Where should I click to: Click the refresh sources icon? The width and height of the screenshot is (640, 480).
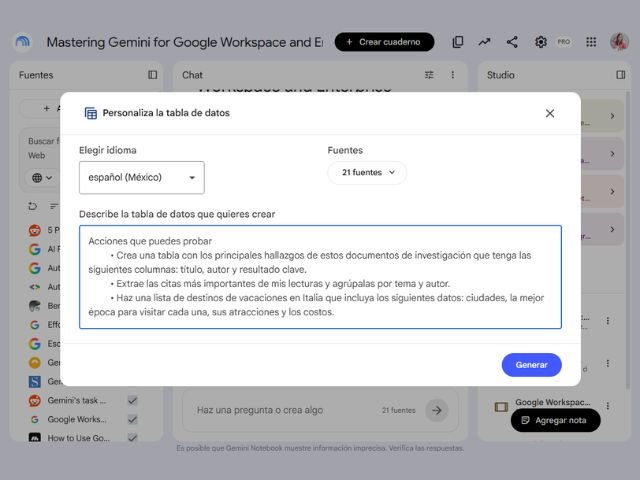pyautogui.click(x=33, y=206)
